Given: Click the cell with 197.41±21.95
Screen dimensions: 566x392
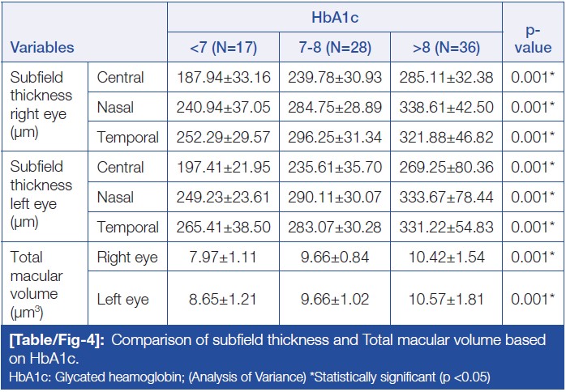Looking at the screenshot, I should pos(222,168).
